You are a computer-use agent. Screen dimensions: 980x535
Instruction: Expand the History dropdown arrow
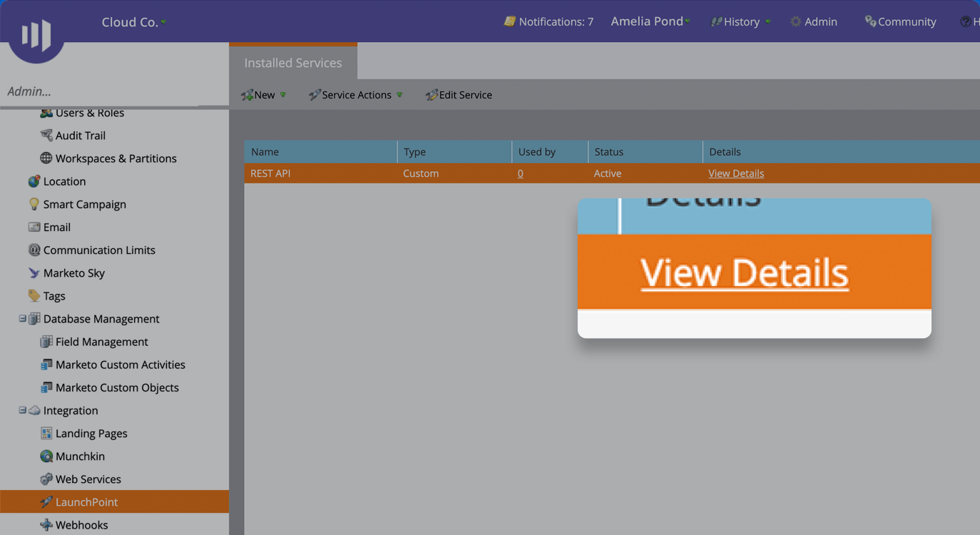768,22
